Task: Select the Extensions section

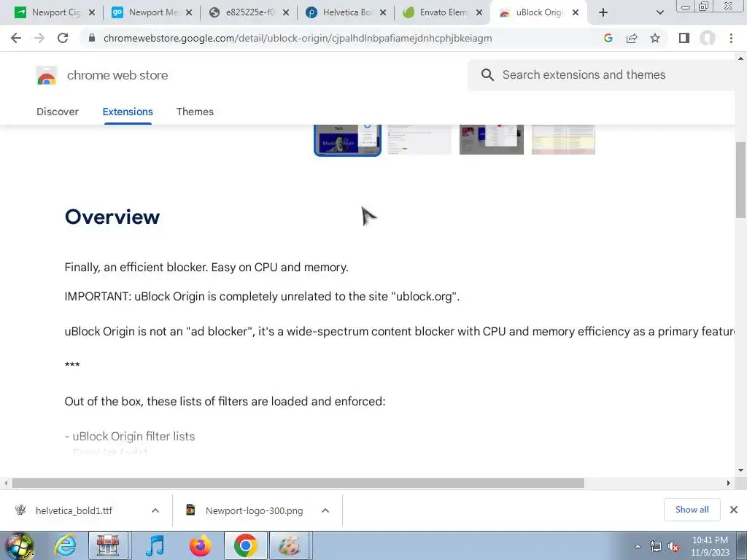Action: tap(128, 112)
